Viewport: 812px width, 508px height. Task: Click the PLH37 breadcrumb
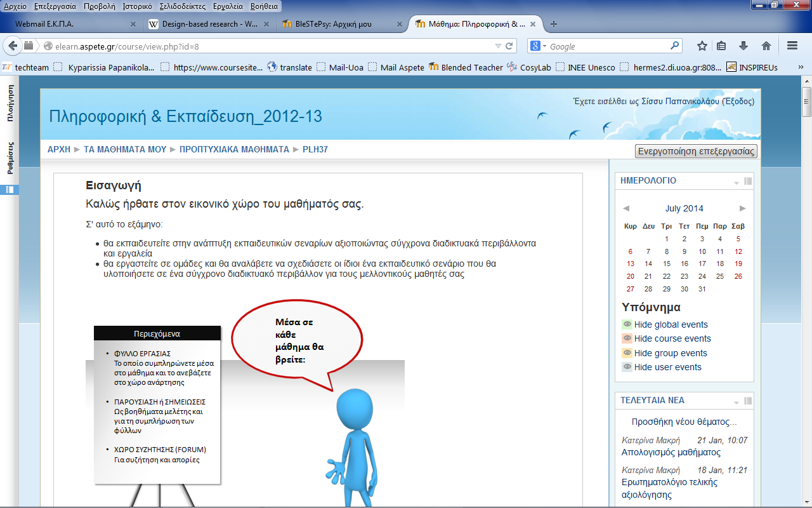point(315,150)
